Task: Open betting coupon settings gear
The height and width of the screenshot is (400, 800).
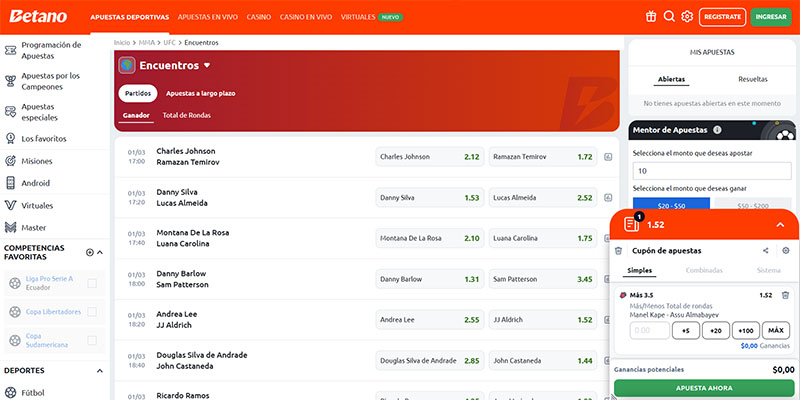Action: (x=786, y=251)
